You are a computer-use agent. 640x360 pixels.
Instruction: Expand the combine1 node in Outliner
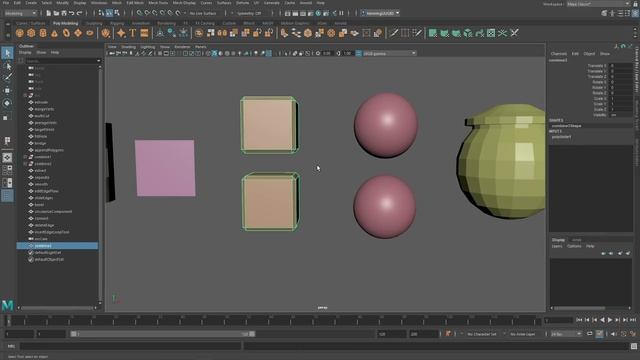click(x=25, y=157)
